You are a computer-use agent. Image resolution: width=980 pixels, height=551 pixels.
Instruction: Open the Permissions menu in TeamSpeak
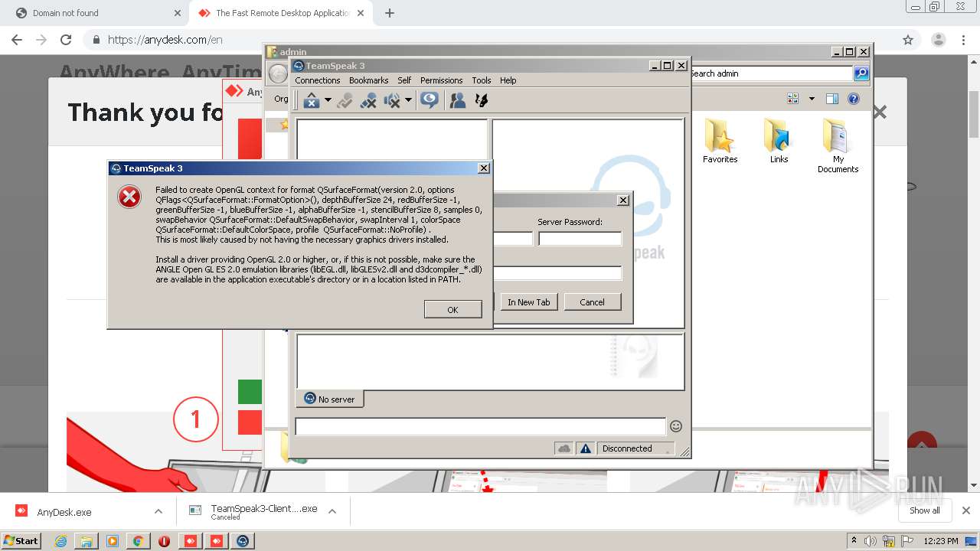coord(441,80)
